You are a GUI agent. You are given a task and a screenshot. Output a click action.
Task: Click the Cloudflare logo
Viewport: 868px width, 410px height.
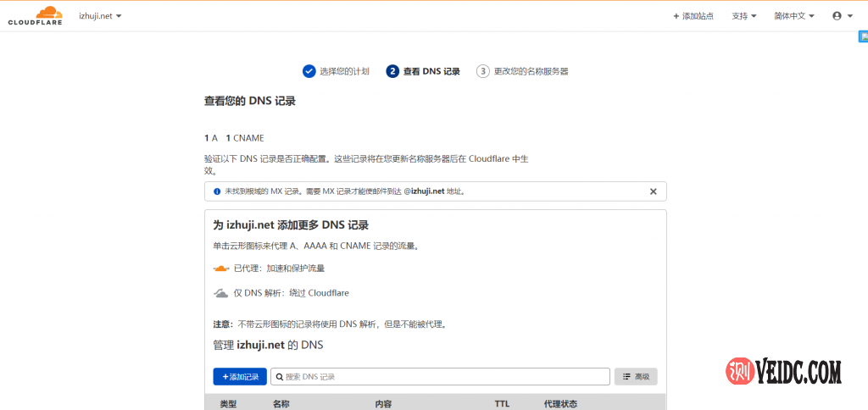[35, 15]
